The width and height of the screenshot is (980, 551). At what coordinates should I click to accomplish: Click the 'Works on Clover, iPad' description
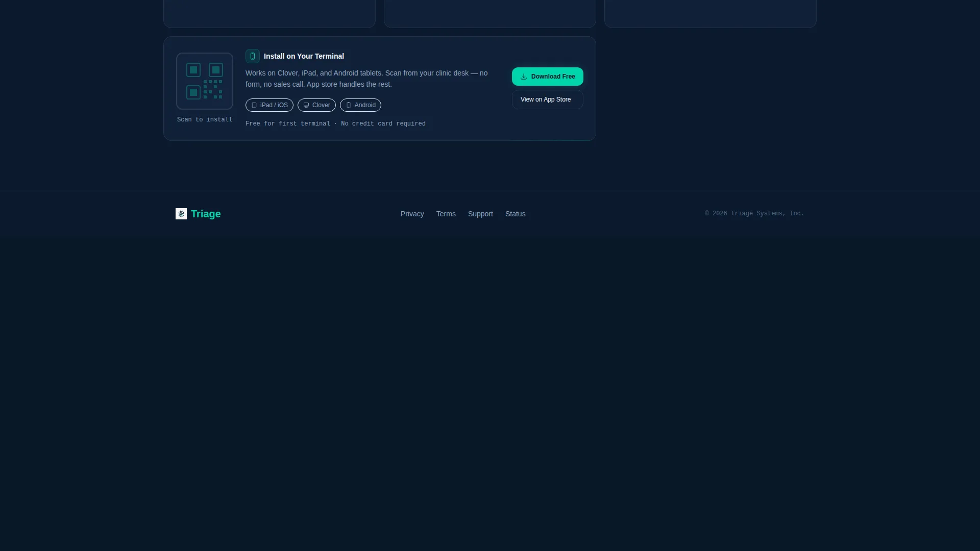366,79
